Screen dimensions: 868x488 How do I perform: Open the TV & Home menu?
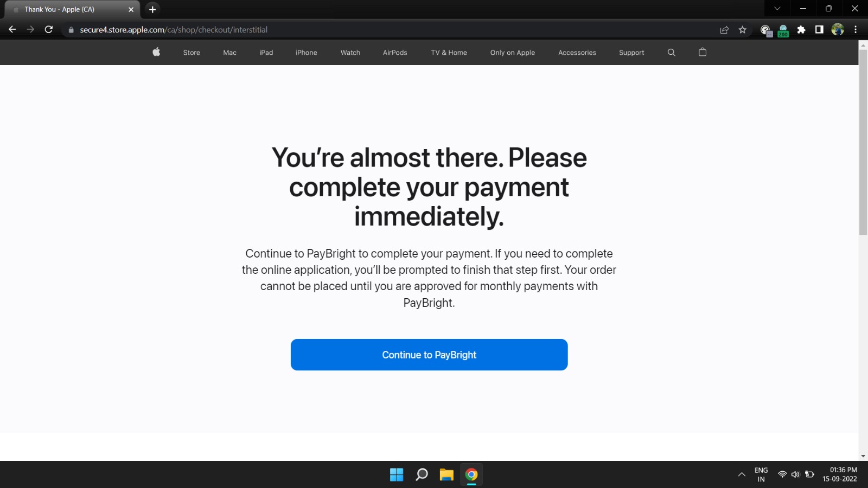point(449,53)
